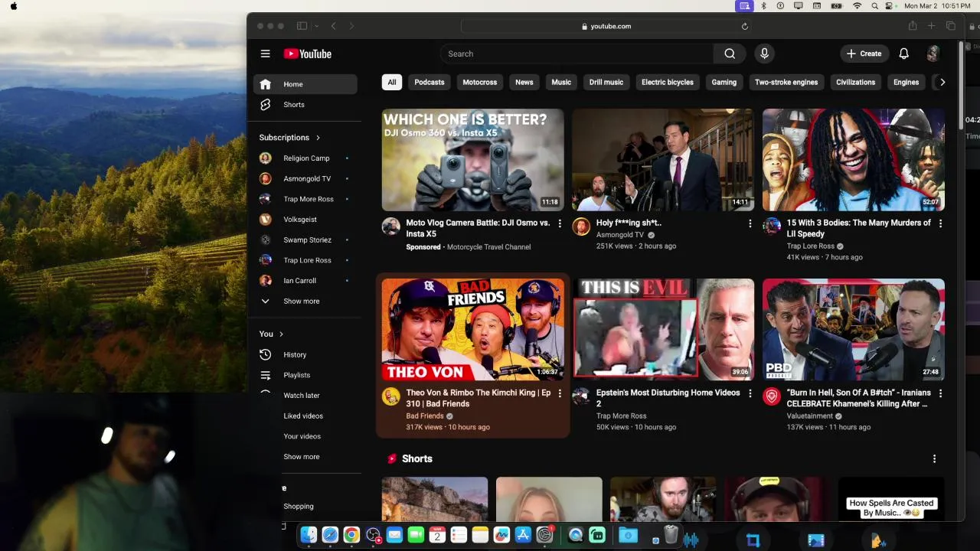Image resolution: width=980 pixels, height=551 pixels.
Task: Open more options for Bad Friends video
Action: point(560,393)
